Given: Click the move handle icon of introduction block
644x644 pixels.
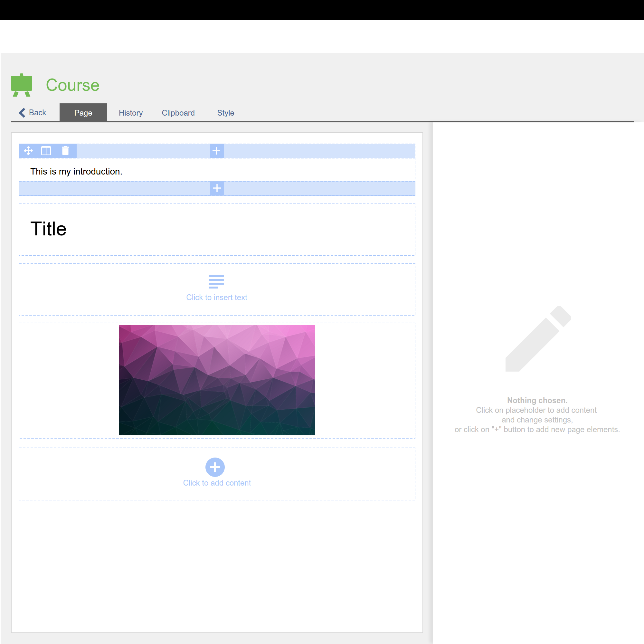Looking at the screenshot, I should (x=28, y=151).
